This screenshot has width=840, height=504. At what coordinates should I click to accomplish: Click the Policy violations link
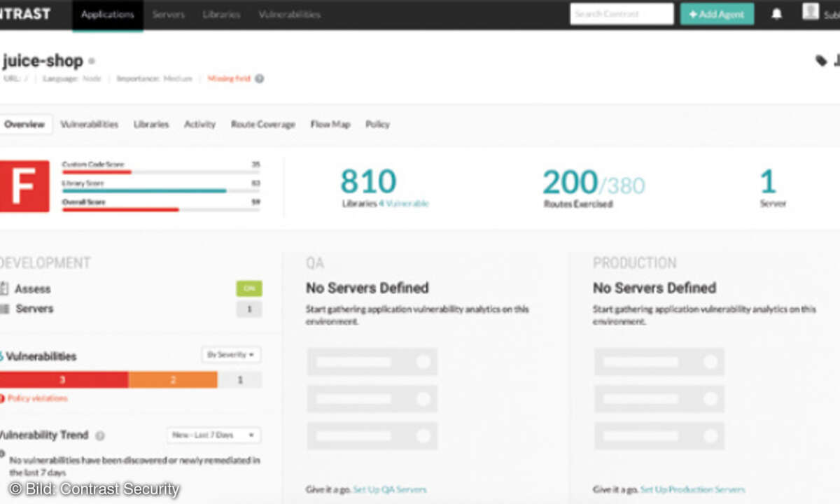[x=38, y=398]
